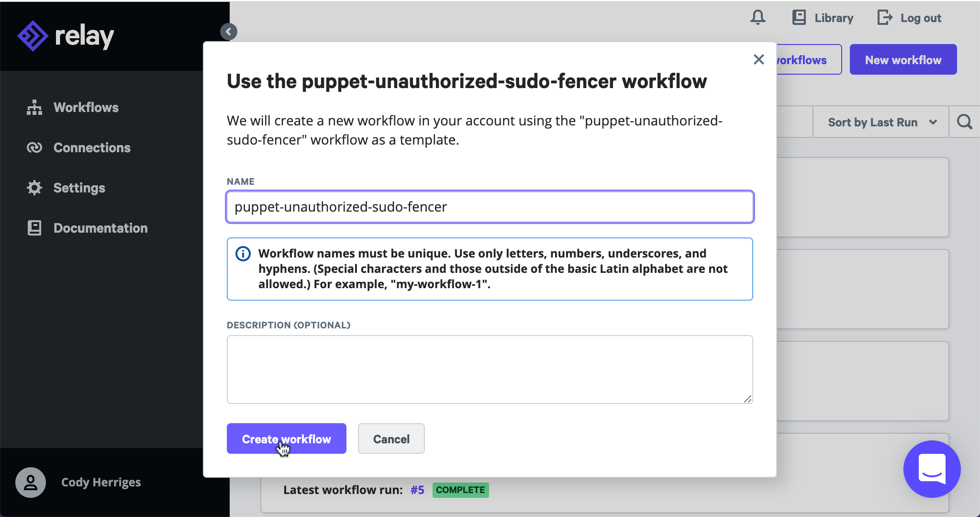Click the info icon in the naming notice
The height and width of the screenshot is (517, 980).
click(x=243, y=254)
